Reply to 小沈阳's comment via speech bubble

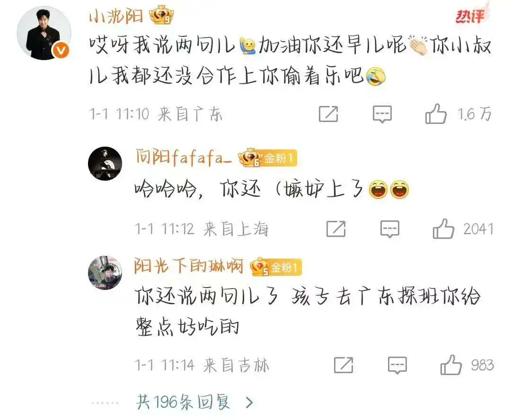pos(382,114)
